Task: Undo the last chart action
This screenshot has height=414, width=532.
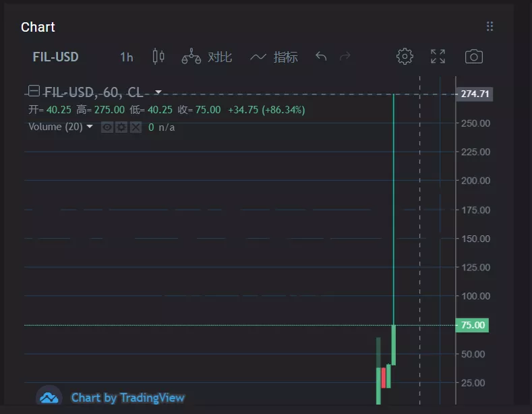Action: [x=321, y=56]
